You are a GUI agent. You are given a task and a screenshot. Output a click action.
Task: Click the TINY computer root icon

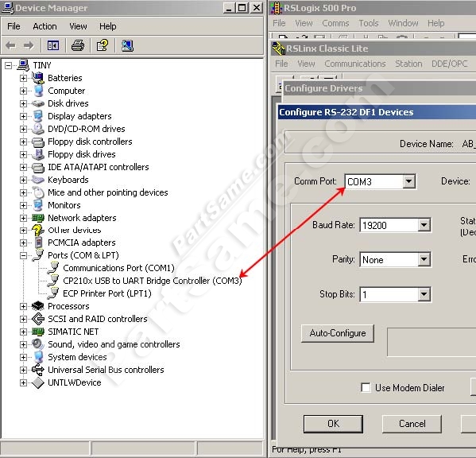pyautogui.click(x=23, y=65)
